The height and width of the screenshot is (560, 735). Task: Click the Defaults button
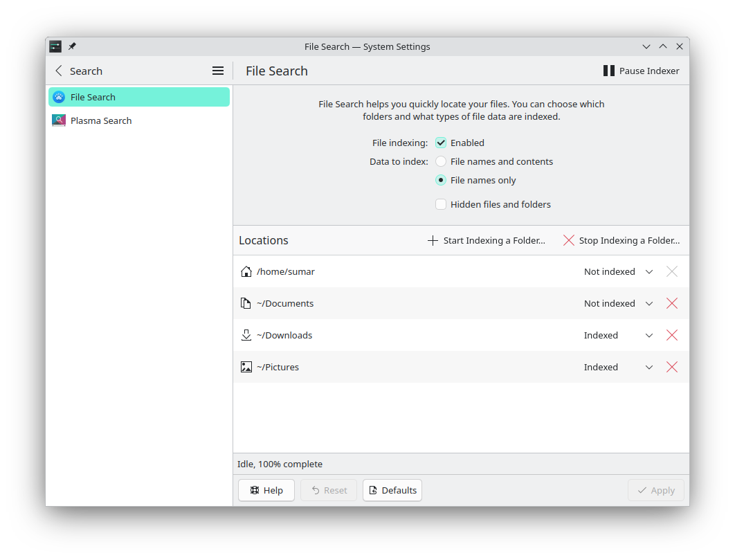(x=392, y=490)
